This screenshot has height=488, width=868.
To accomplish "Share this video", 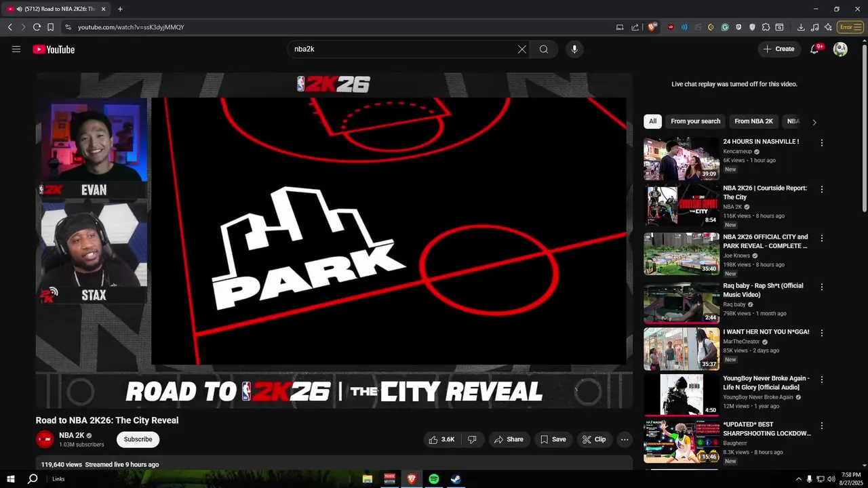I will point(509,439).
